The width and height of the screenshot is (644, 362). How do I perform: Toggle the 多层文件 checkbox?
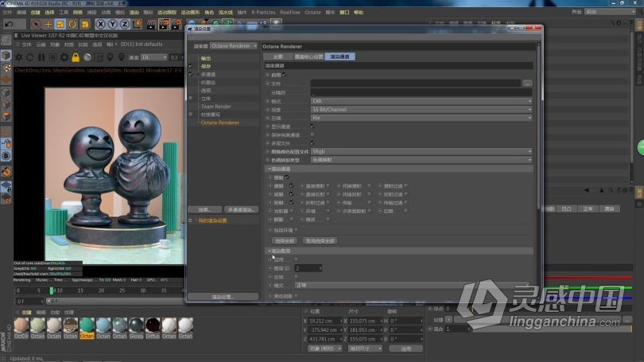tap(312, 143)
